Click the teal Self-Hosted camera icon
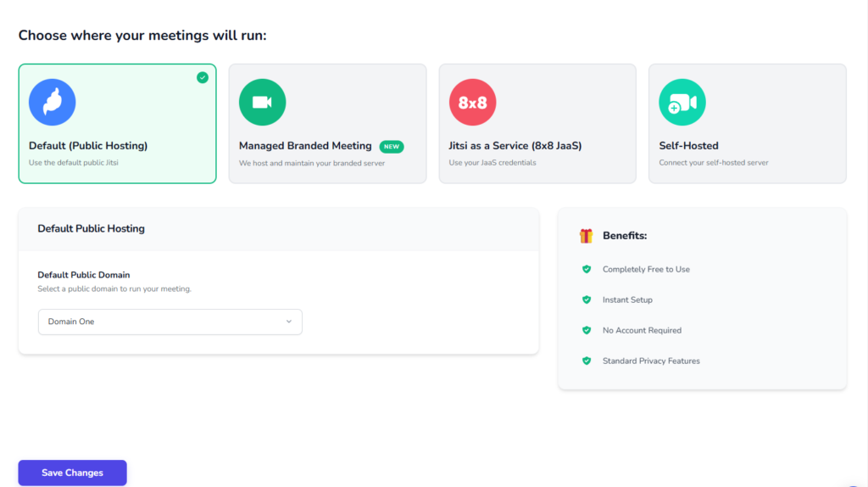The width and height of the screenshot is (868, 487). [x=682, y=102]
